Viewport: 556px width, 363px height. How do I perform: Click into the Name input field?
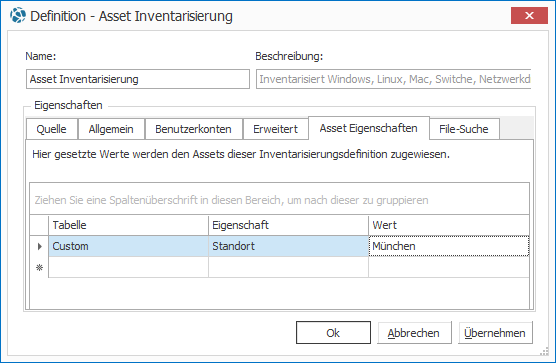[x=138, y=79]
